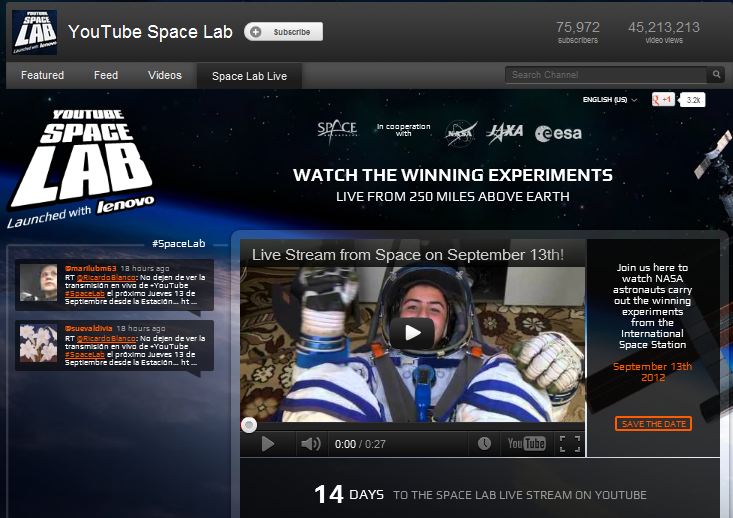Click the 3.2k +1 count bubble

[x=693, y=100]
